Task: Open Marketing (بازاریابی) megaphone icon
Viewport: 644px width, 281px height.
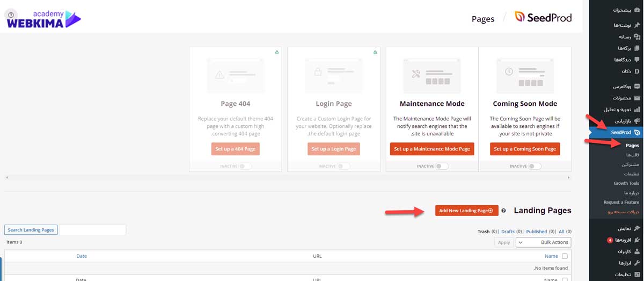Action: coord(636,121)
